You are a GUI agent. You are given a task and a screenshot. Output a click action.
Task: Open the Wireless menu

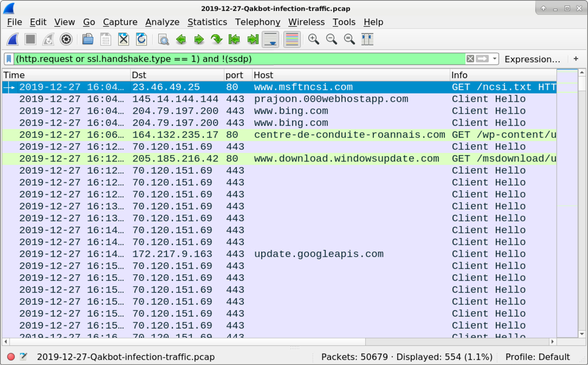pos(306,22)
